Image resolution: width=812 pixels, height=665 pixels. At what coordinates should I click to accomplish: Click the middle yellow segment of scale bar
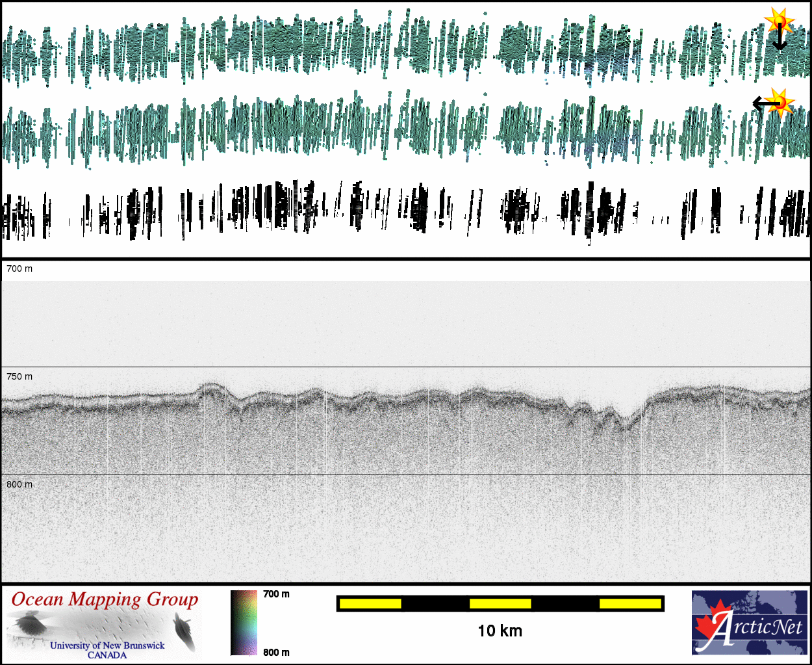click(500, 604)
